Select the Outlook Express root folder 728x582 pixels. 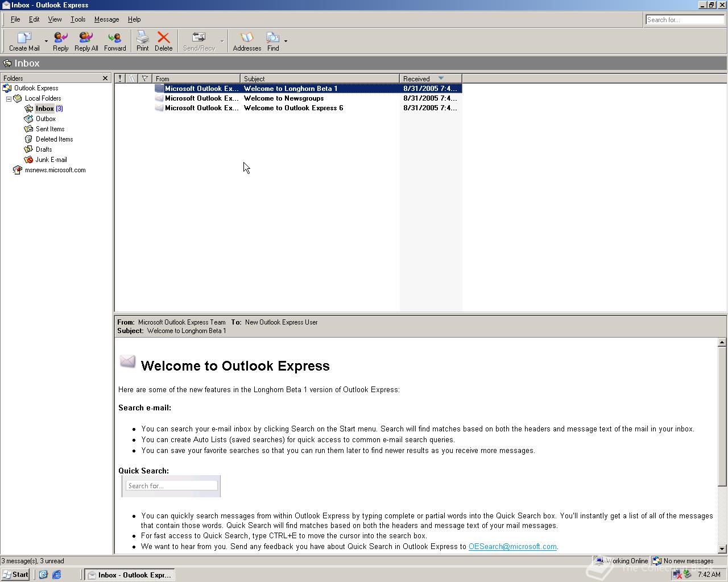click(36, 88)
